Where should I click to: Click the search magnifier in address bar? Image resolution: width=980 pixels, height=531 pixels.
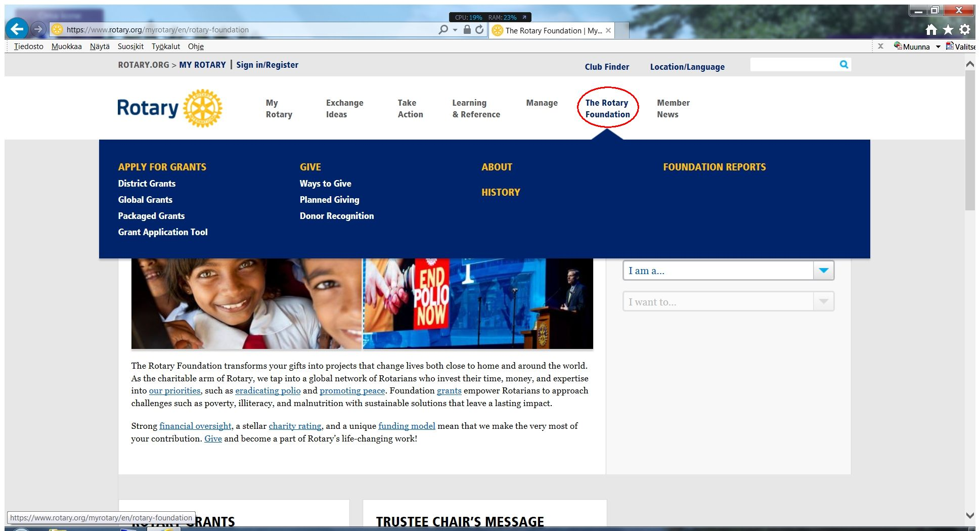(443, 30)
